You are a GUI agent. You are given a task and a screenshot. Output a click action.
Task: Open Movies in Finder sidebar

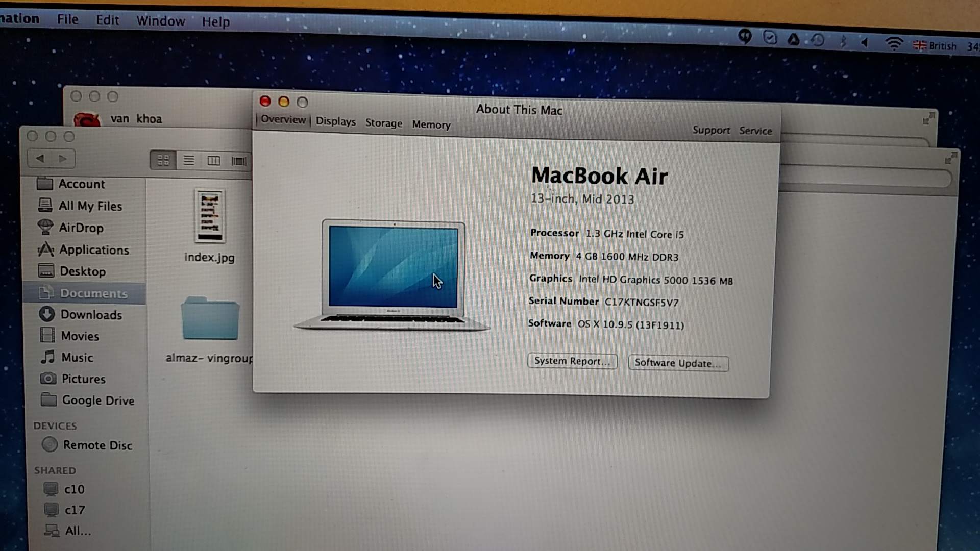click(69, 336)
